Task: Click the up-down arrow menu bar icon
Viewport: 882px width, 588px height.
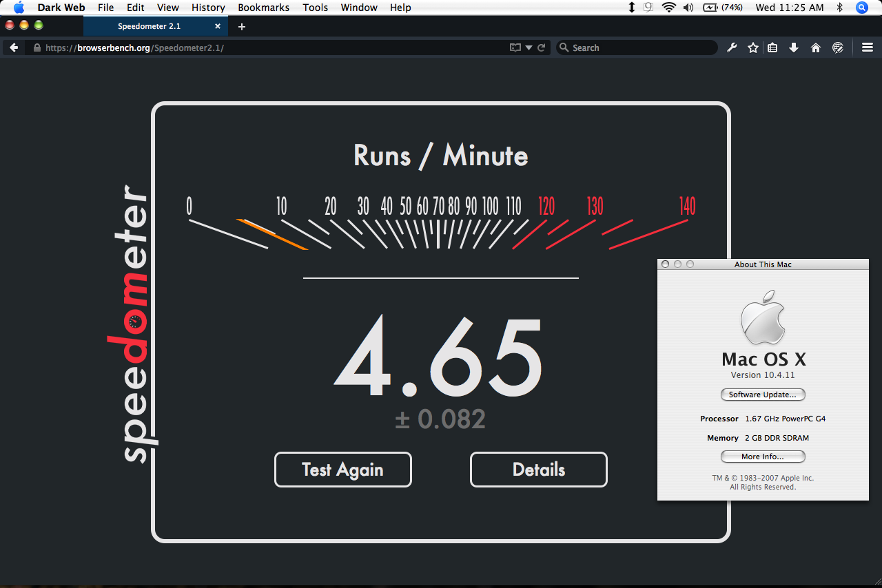Action: 632,8
